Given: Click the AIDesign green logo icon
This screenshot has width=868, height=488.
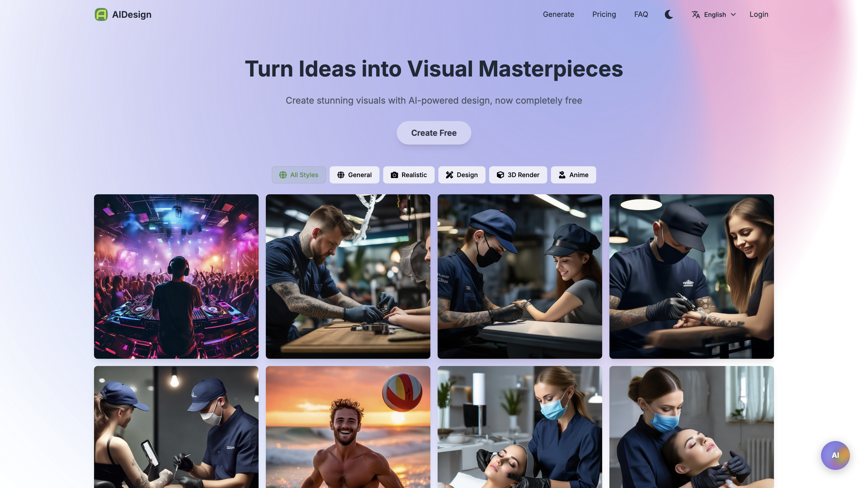Looking at the screenshot, I should [101, 14].
